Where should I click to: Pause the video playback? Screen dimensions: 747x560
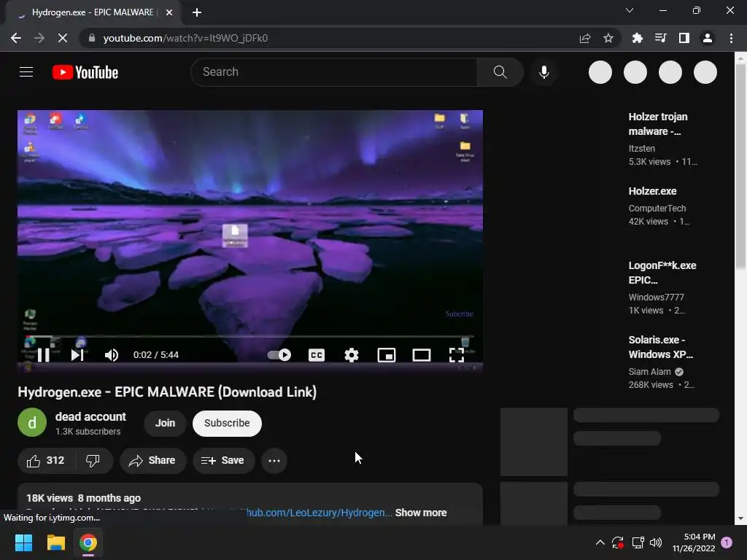pos(43,355)
